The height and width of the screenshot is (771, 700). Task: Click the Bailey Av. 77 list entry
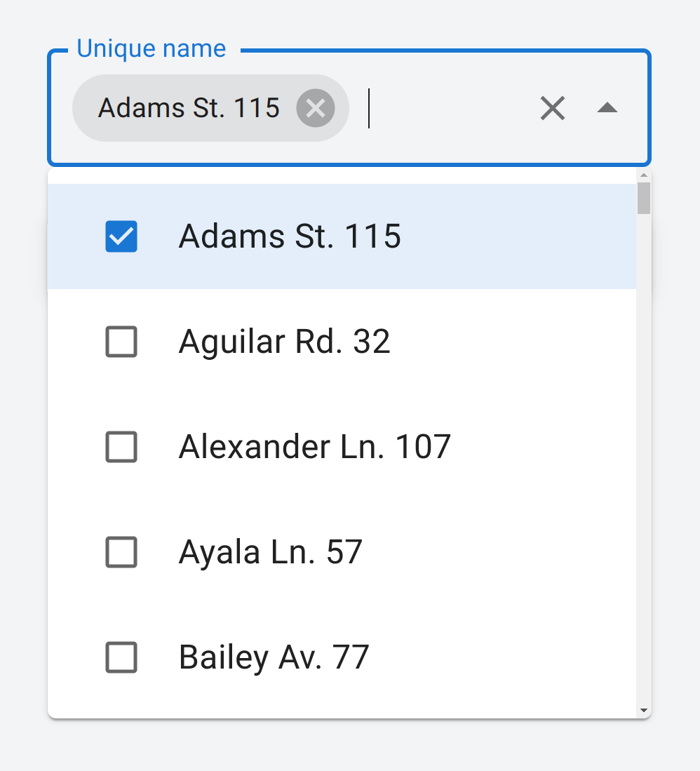pos(274,657)
